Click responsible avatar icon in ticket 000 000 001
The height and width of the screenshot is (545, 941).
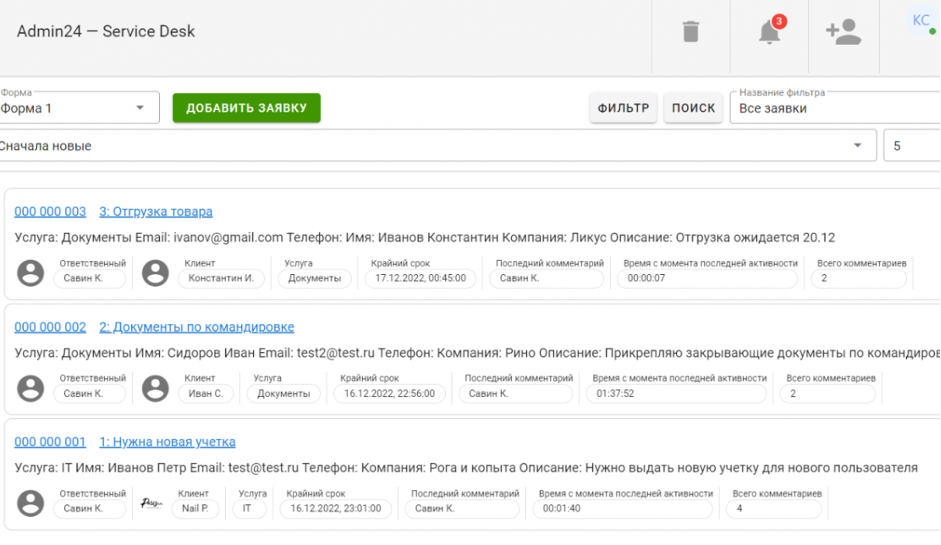[x=32, y=503]
